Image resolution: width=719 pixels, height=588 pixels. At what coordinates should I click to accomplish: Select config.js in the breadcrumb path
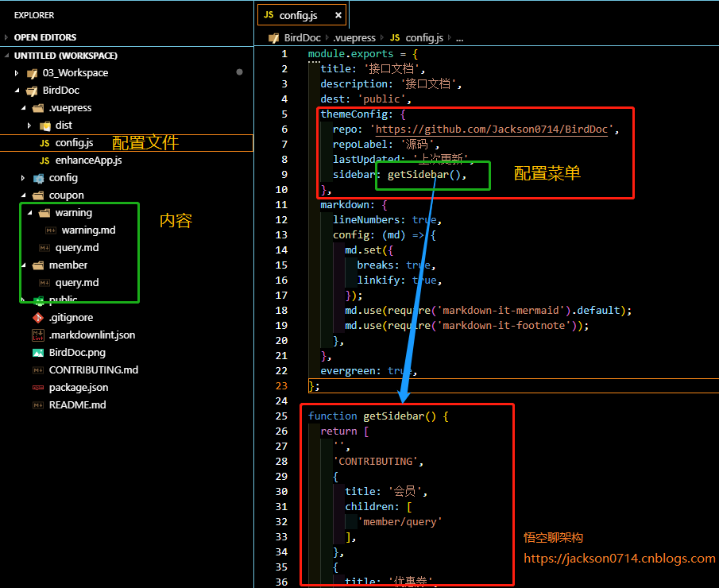[424, 38]
